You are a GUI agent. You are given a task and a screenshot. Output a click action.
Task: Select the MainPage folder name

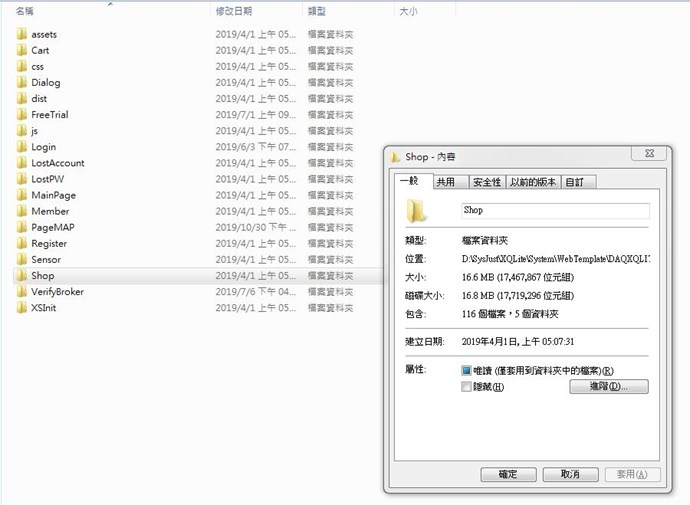53,195
